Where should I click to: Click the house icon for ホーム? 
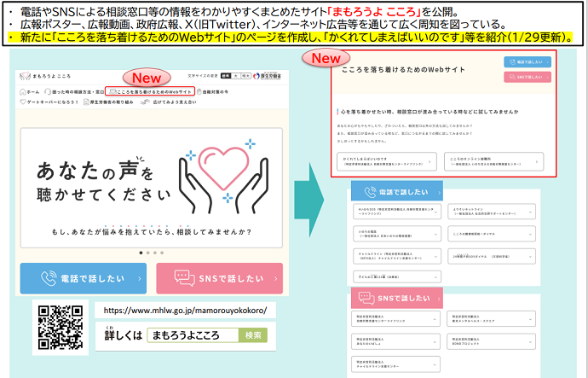tap(22, 91)
